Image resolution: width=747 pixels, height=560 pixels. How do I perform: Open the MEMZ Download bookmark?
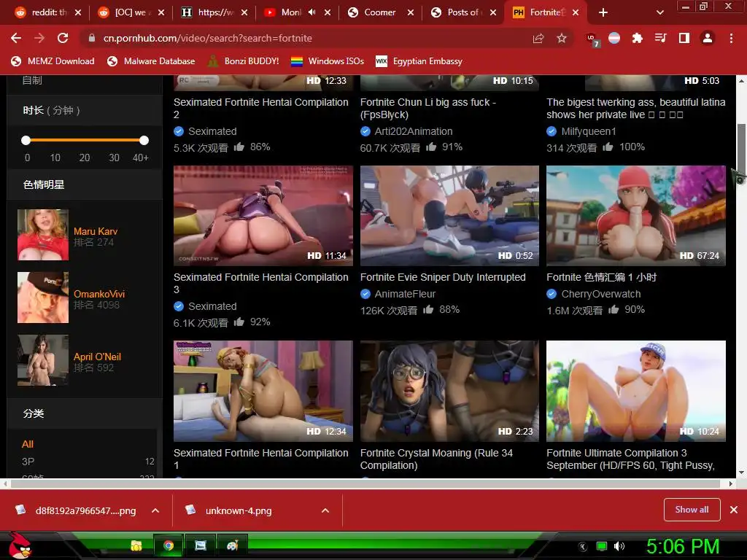pyautogui.click(x=53, y=61)
